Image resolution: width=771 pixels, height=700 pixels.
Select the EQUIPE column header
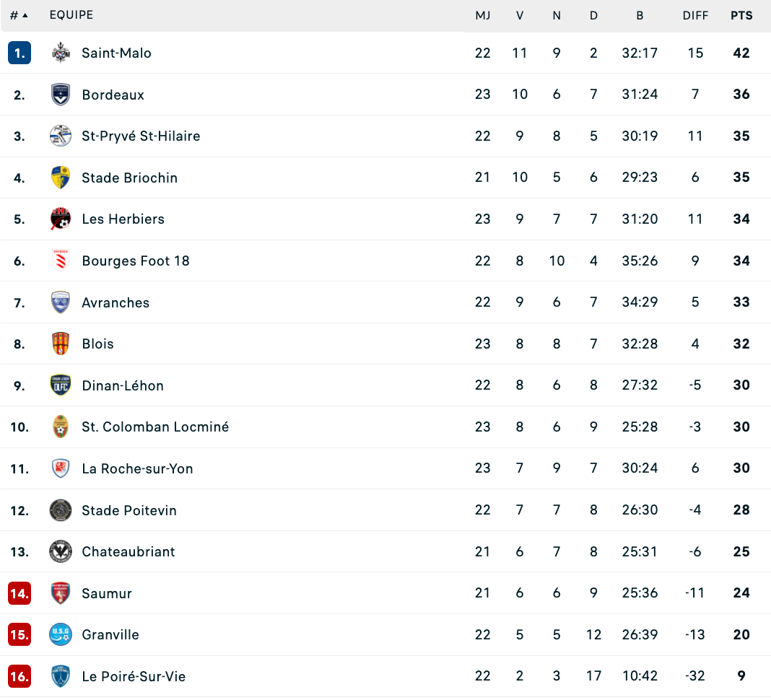(71, 14)
